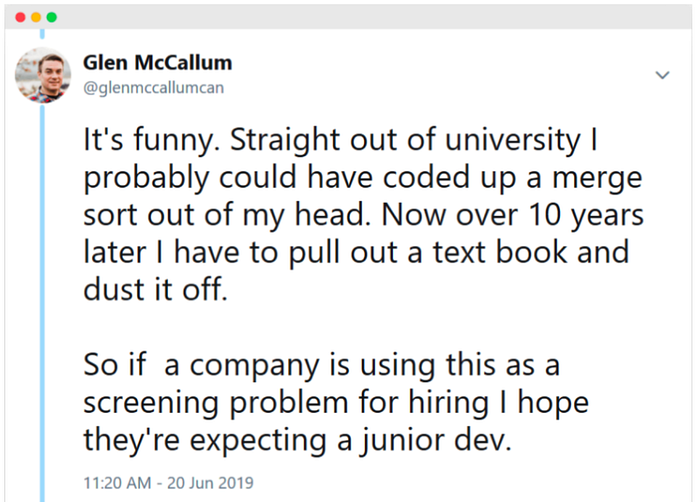Open the Glen McCallum display name link
Screen dimensions: 700x502
(x=158, y=63)
